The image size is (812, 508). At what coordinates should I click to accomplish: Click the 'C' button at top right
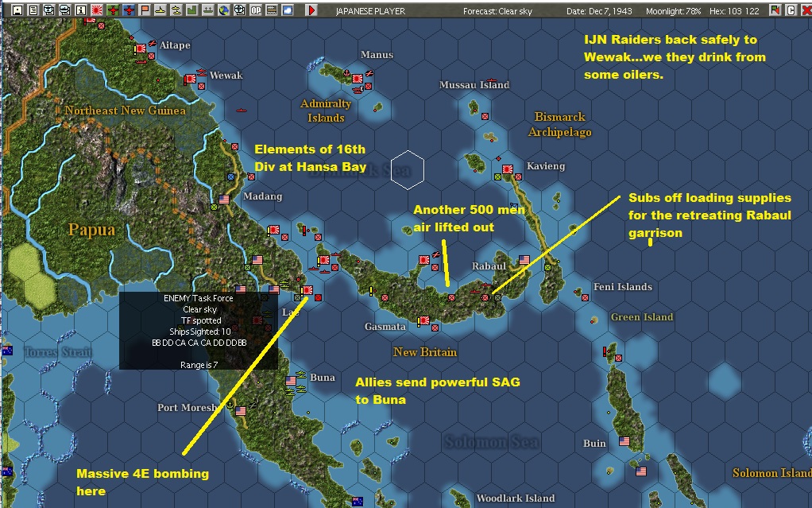[791, 10]
